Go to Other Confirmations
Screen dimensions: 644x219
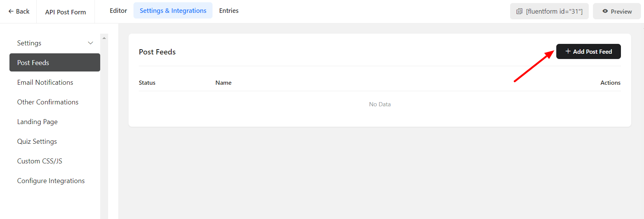pos(48,102)
